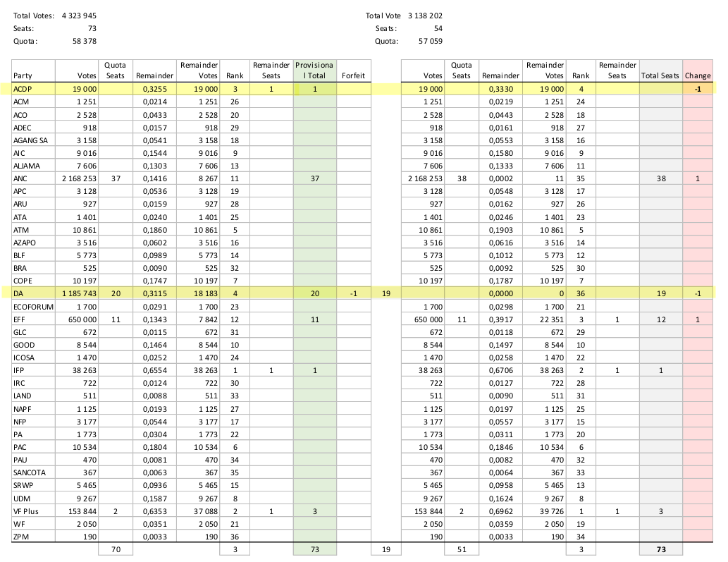Viewport: 728px width, 562px height.
Task: Click EFF remainder value 0,3917
Action: click(500, 319)
